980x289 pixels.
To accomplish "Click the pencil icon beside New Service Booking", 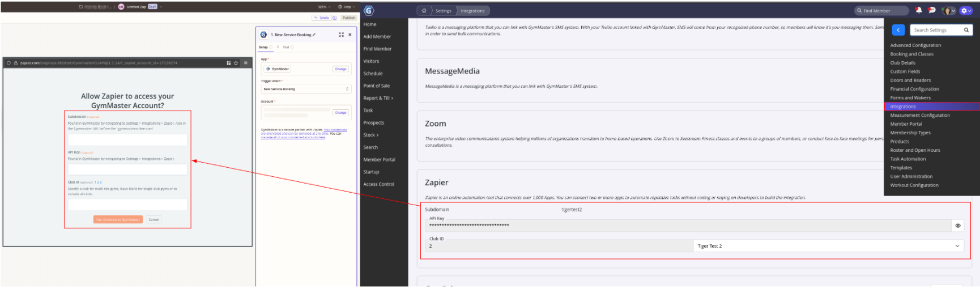I will tap(314, 35).
